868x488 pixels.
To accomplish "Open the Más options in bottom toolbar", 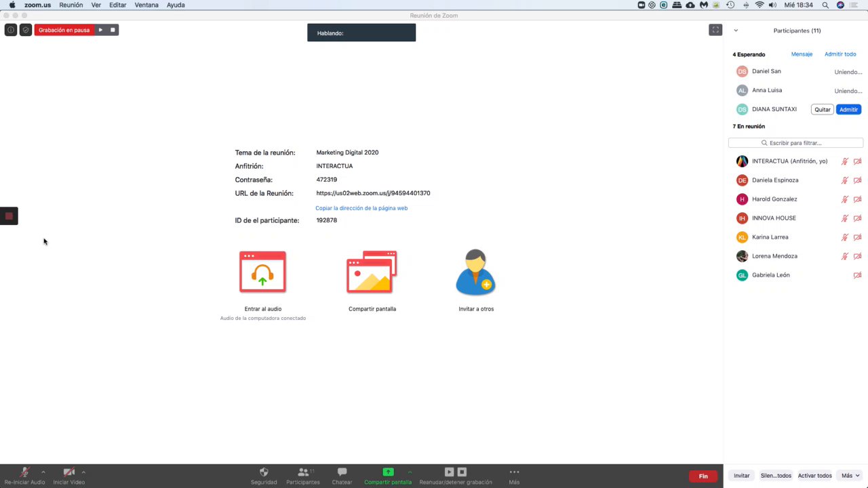I will click(x=514, y=476).
